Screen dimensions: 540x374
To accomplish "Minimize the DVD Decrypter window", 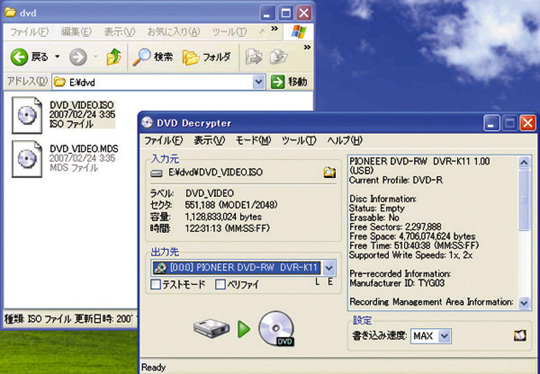I will [x=491, y=123].
